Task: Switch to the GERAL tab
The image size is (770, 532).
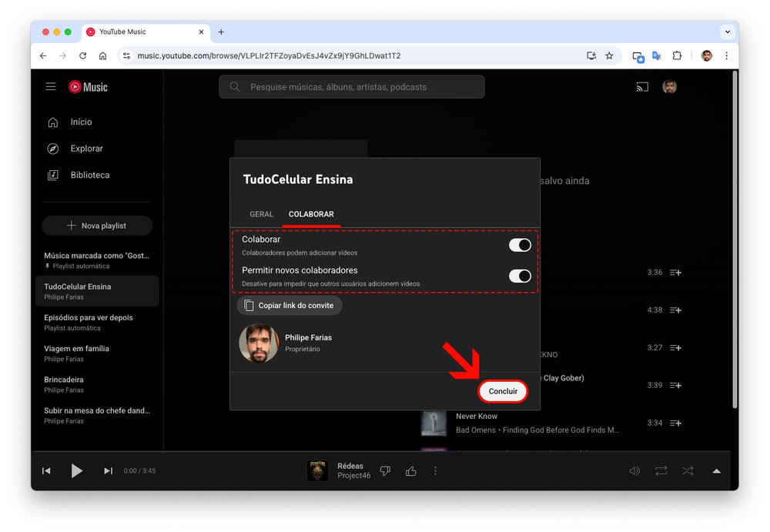Action: [x=262, y=214]
